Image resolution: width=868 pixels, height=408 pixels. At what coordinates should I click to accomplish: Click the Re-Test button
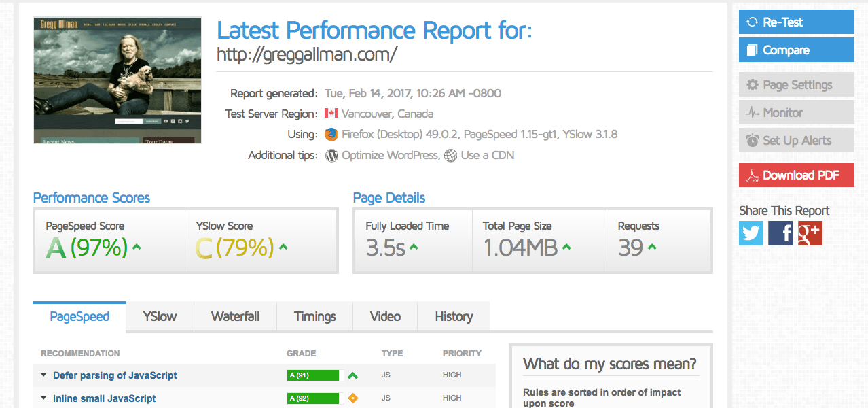click(797, 22)
